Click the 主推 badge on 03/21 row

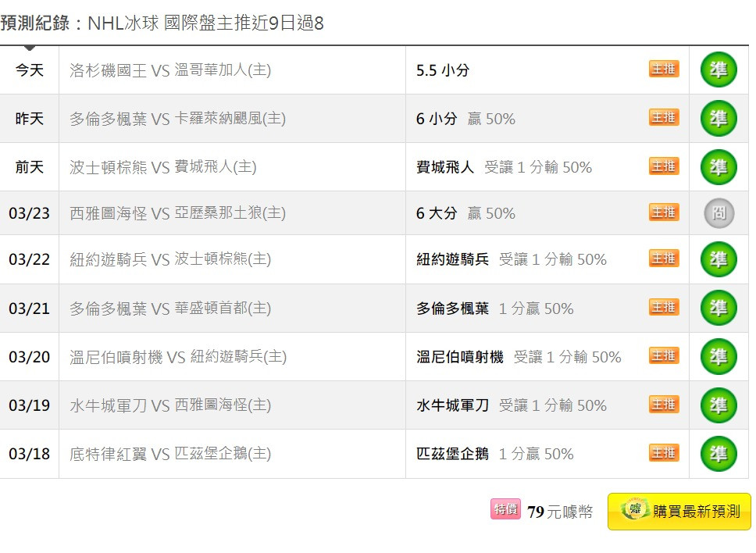(x=664, y=307)
